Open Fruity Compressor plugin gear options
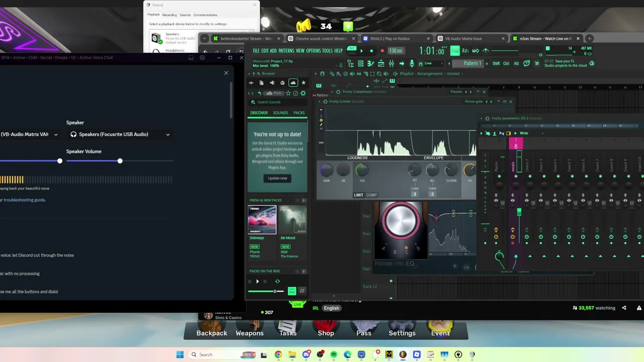The height and width of the screenshot is (362, 644). (338, 92)
